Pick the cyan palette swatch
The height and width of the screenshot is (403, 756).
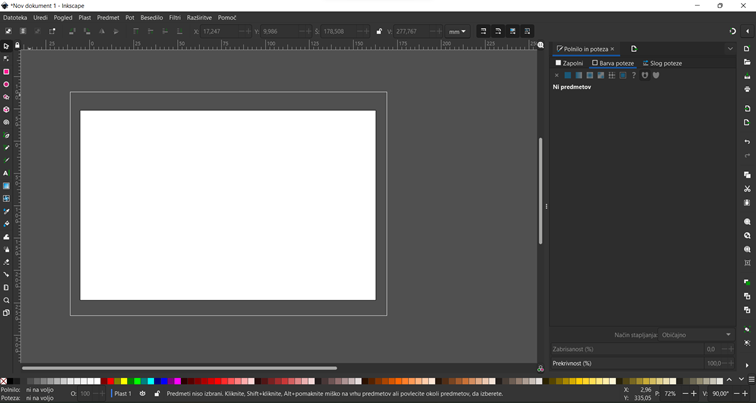(150, 381)
